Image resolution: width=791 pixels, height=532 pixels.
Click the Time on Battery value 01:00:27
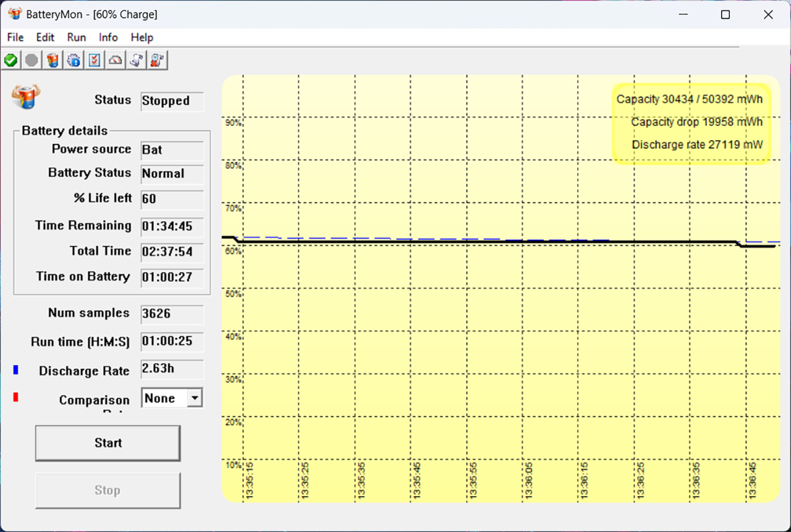(172, 277)
